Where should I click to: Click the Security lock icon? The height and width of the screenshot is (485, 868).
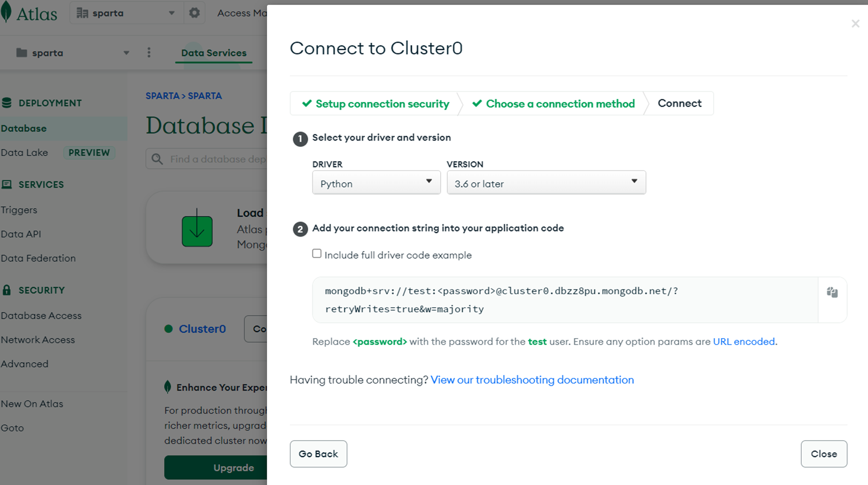[x=6, y=290]
